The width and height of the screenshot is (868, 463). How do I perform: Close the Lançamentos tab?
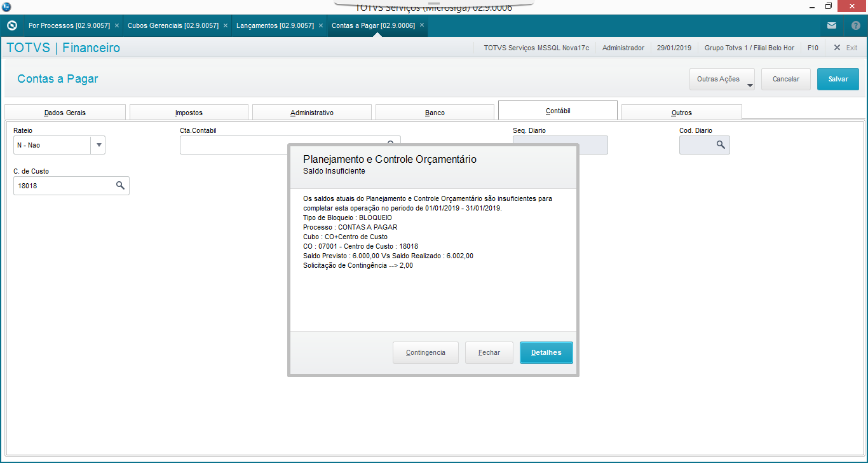(321, 25)
